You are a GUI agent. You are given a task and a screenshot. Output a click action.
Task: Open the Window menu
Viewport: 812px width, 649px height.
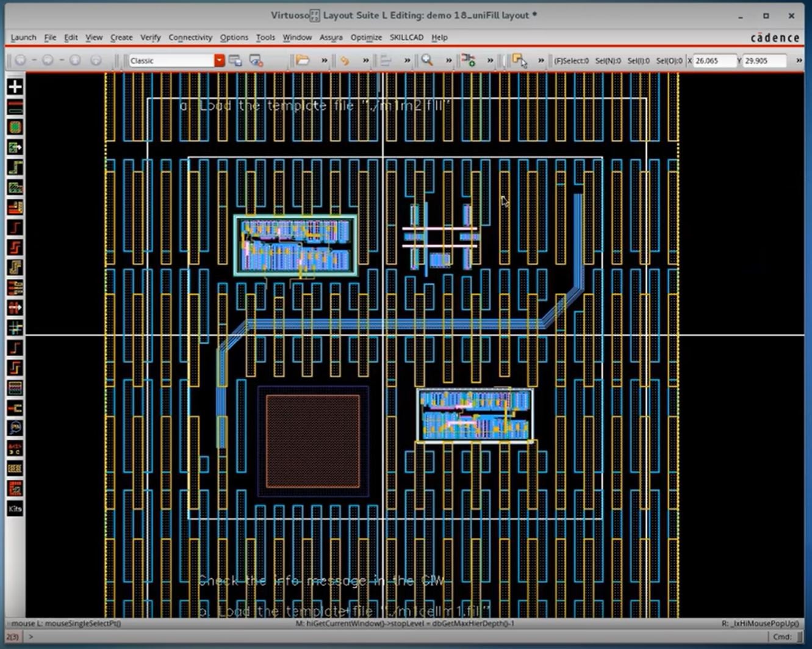point(297,37)
